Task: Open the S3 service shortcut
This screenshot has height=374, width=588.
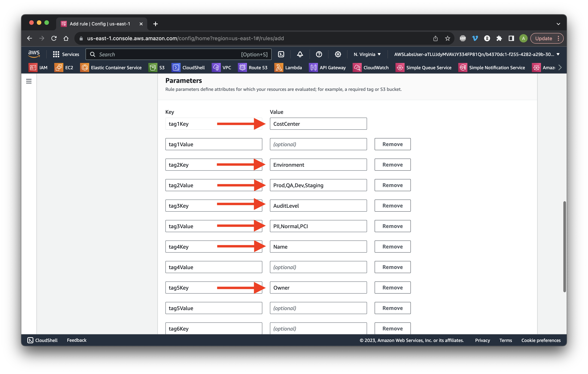Action: coord(157,68)
